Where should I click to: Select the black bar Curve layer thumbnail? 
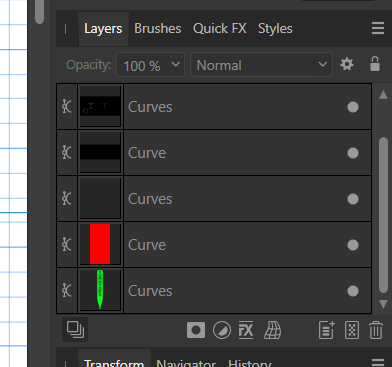pos(100,153)
